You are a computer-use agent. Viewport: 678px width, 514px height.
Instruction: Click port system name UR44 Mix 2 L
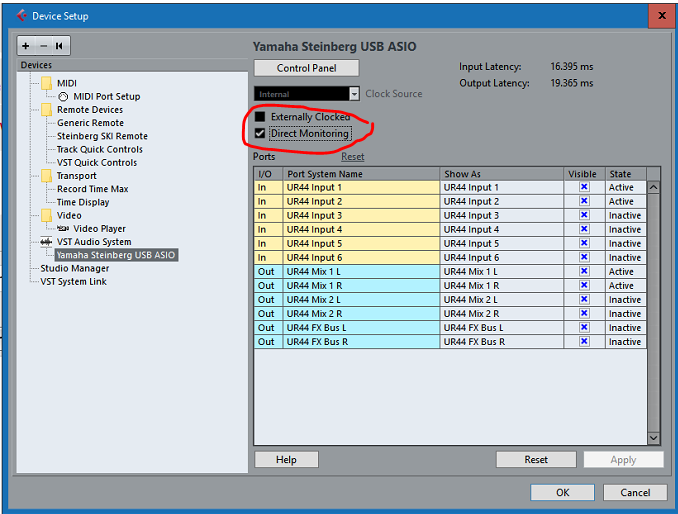point(361,300)
